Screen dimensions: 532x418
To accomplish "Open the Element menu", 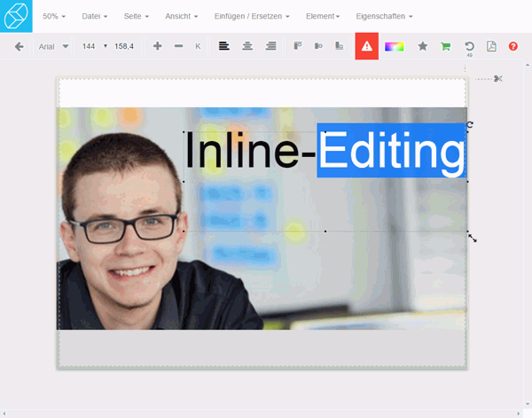I will tap(323, 16).
